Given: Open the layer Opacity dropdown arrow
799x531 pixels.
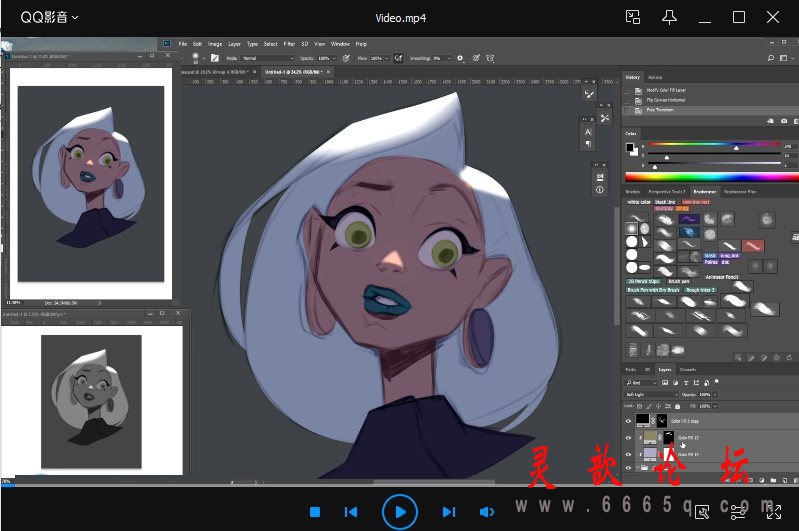Looking at the screenshot, I should (715, 394).
